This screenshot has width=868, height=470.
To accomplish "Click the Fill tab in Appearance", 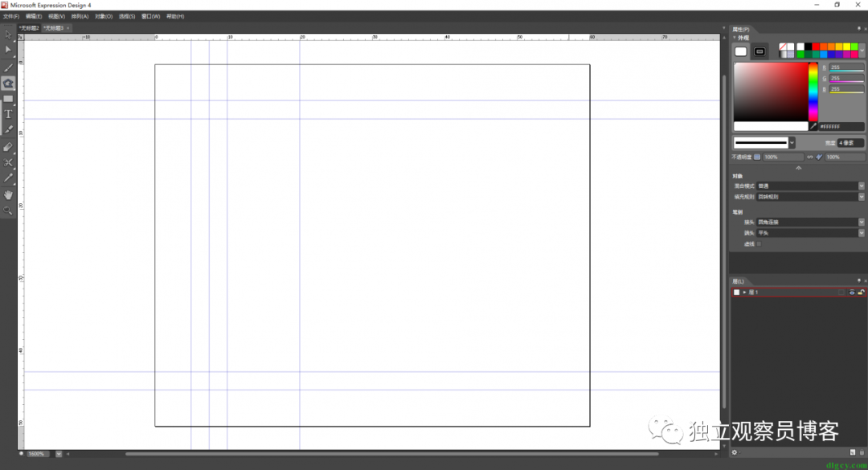I will [x=741, y=51].
